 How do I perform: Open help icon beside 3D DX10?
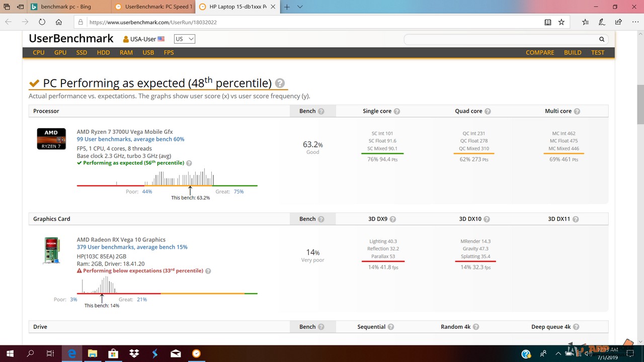pos(487,219)
